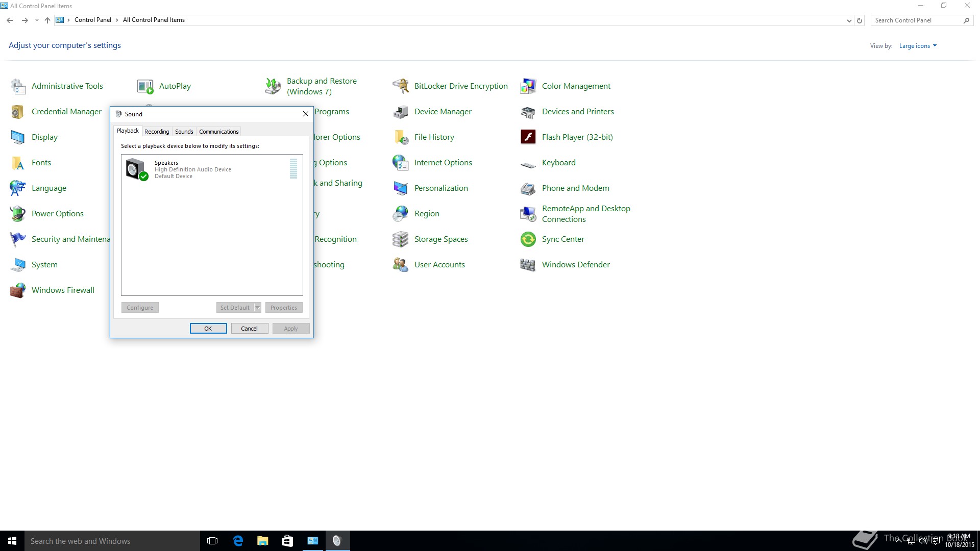
Task: Open the Sounds tab
Action: point(184,132)
